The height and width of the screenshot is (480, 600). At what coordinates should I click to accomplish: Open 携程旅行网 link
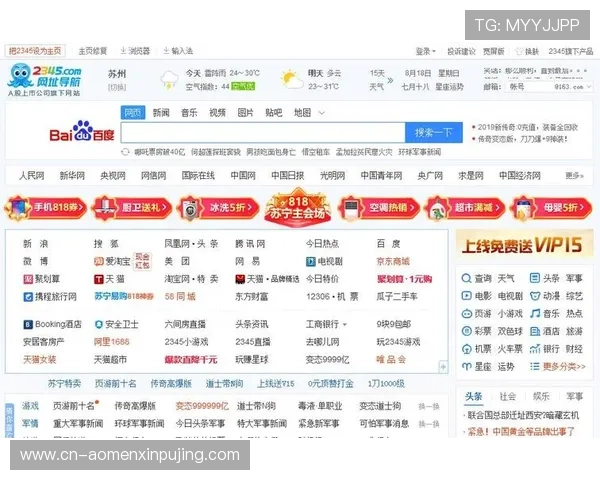tap(50, 297)
